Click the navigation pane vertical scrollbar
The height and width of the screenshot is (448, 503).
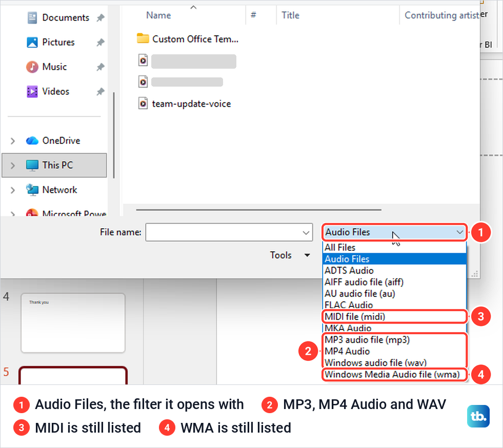coord(113,135)
